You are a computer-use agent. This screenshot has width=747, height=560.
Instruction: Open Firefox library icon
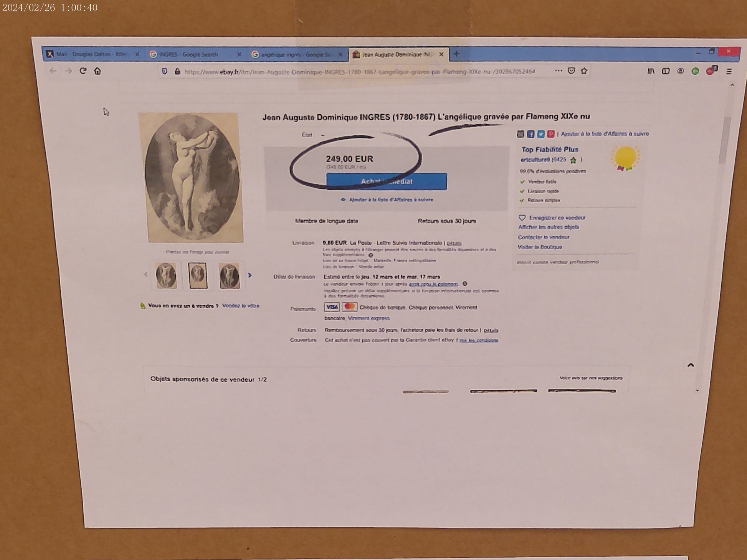coord(651,71)
